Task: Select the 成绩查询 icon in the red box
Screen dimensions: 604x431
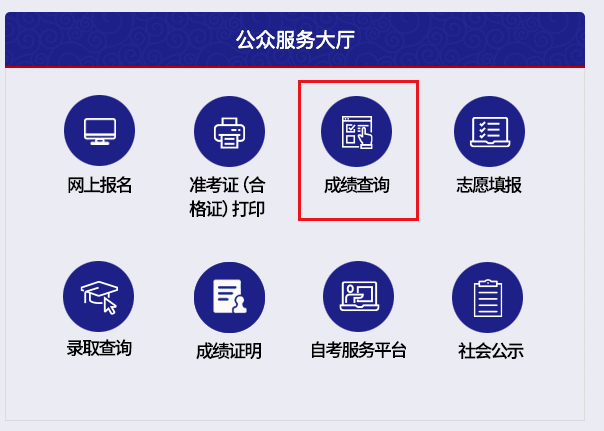Action: [x=356, y=131]
